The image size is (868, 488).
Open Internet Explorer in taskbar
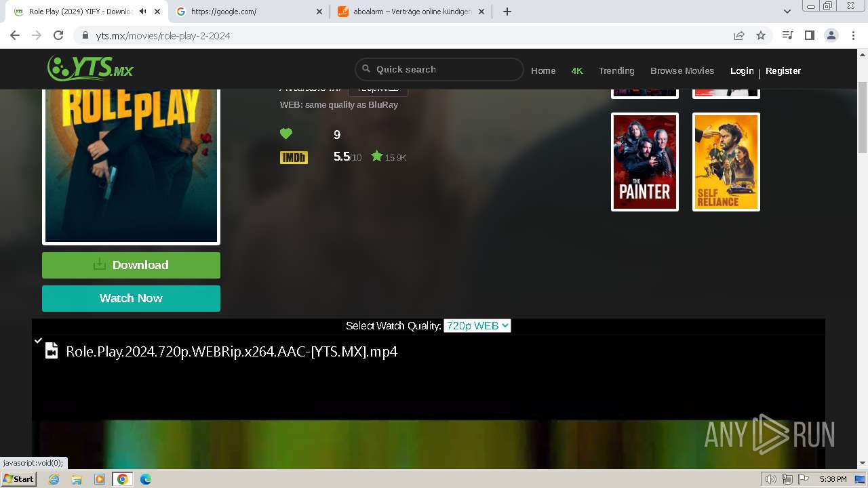(x=54, y=479)
